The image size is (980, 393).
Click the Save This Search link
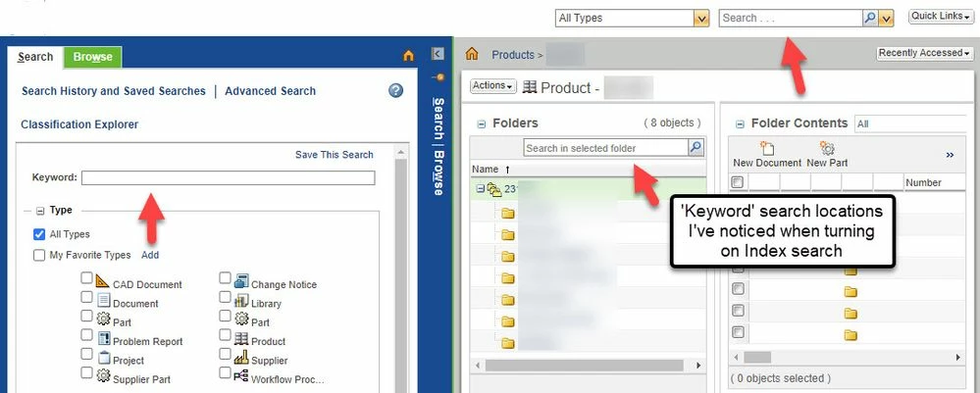335,154
